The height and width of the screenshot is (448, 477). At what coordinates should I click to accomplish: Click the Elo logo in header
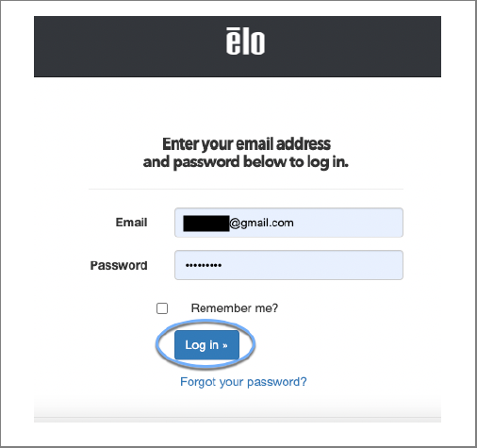pos(245,41)
